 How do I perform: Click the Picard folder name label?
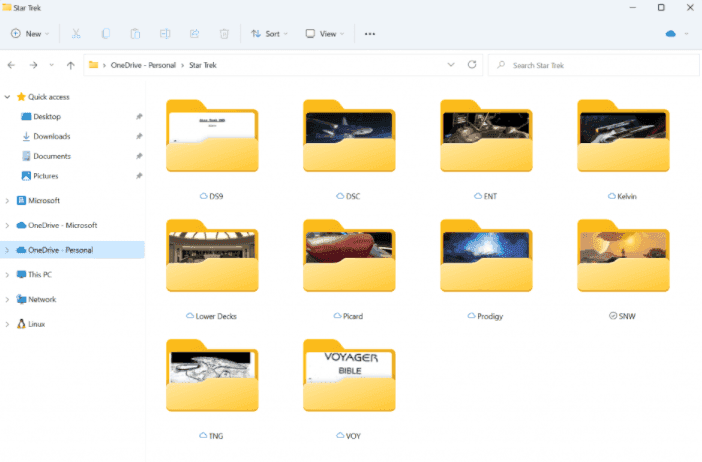[353, 316]
